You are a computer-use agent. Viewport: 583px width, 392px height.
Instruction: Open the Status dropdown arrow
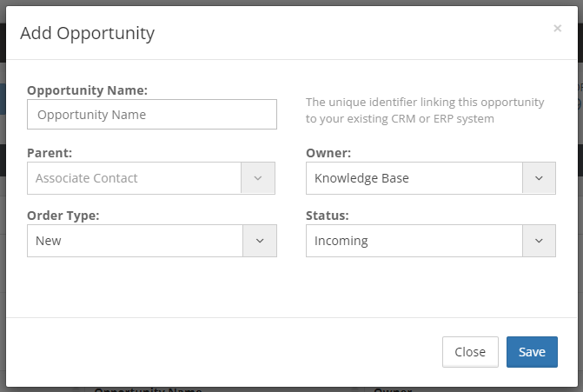(x=539, y=241)
